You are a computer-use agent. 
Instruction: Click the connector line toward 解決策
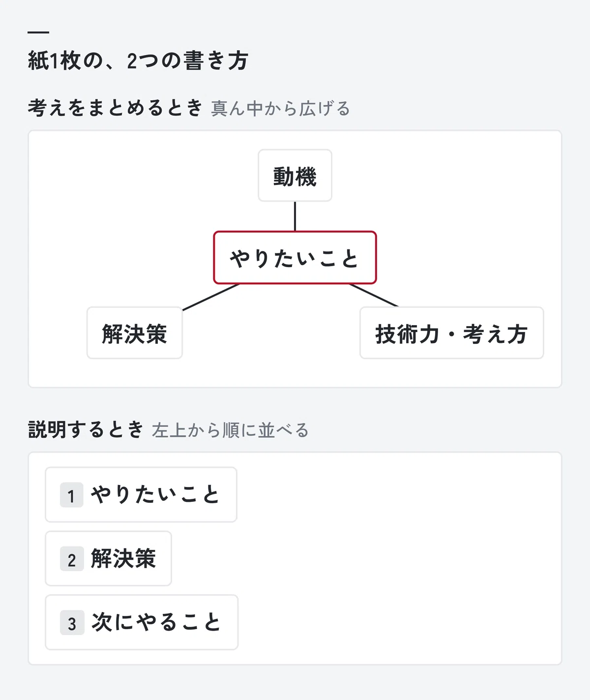[x=210, y=297]
